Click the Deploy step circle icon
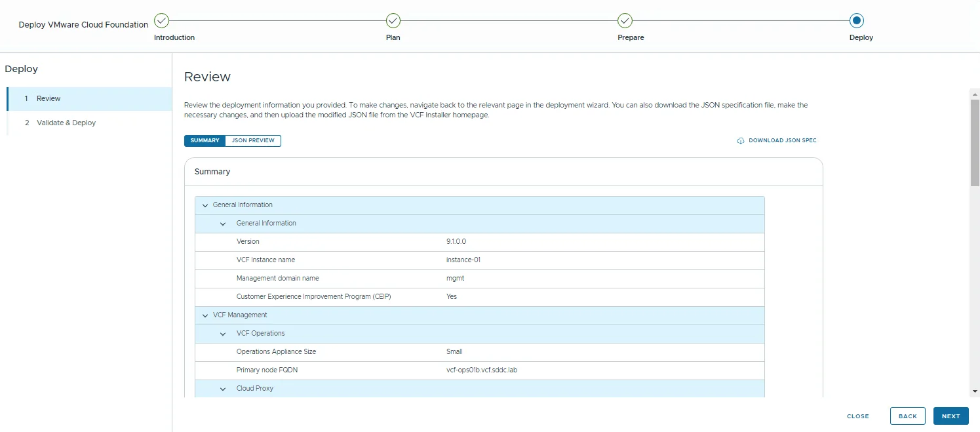 pos(857,20)
